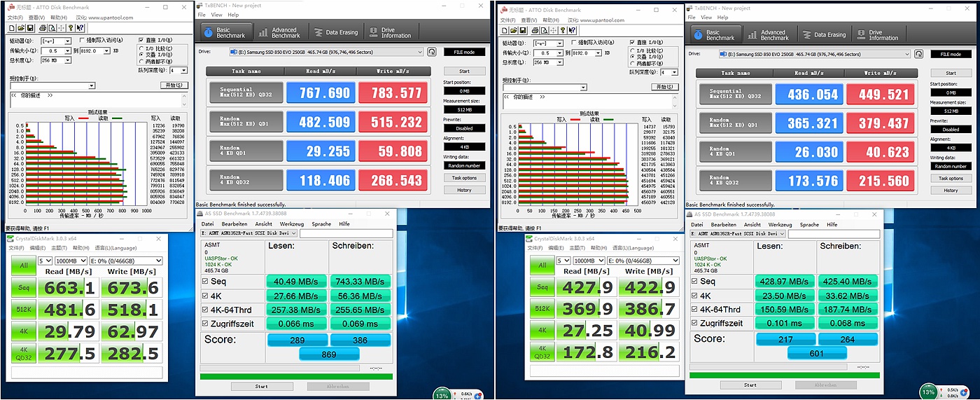Click History button in TxBENCH showing 767.690

(464, 190)
